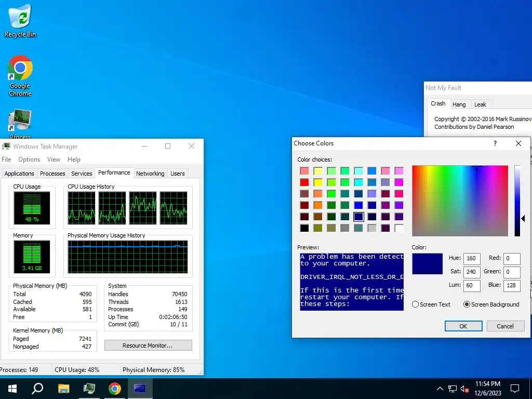Switch to the Applications tab
Screen dimensions: 532x399
19,174
